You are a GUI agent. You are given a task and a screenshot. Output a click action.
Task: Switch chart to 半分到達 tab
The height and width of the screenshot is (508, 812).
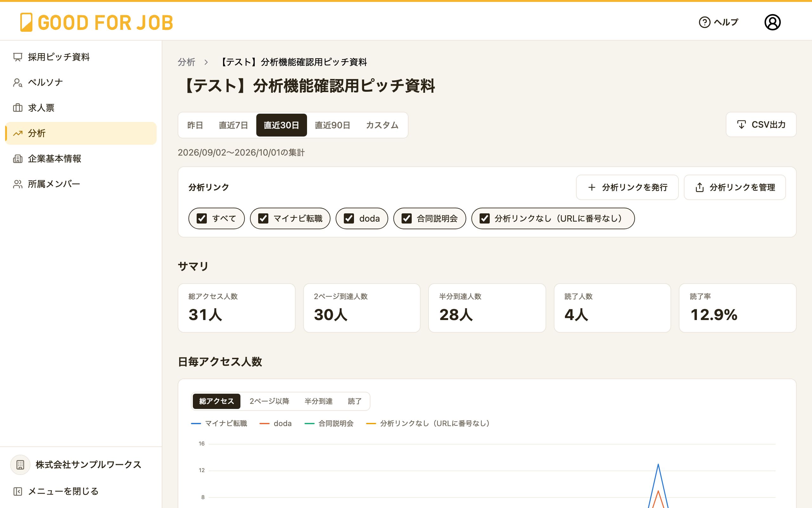point(318,401)
